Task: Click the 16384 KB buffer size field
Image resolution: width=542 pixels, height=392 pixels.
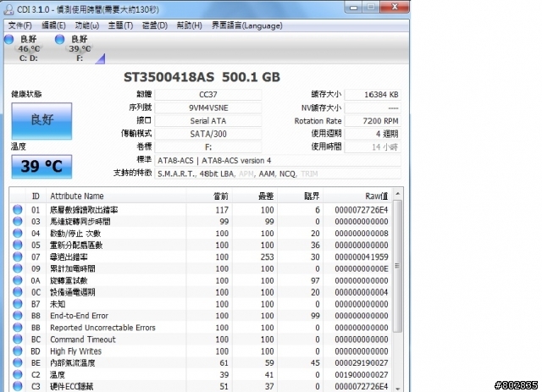Action: point(373,95)
